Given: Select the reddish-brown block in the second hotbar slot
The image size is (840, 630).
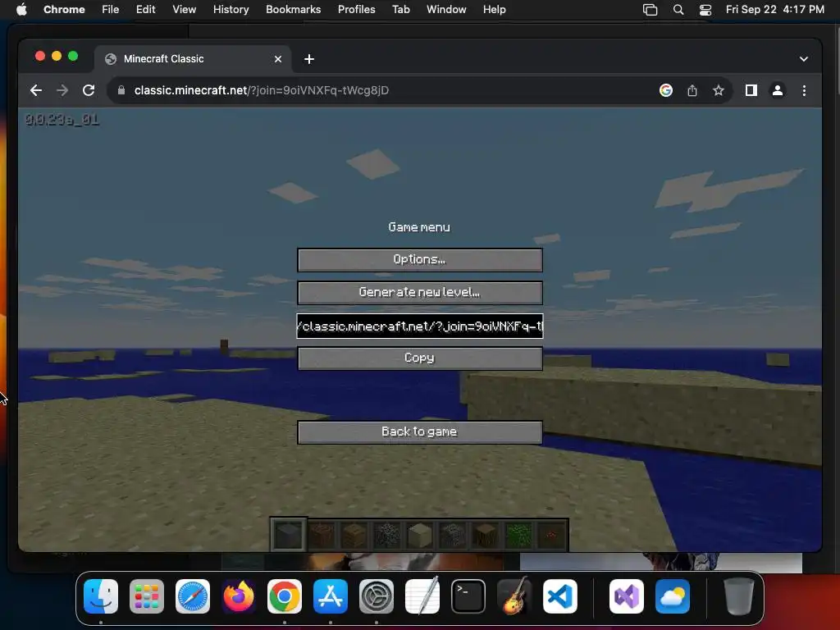Looking at the screenshot, I should 322,535.
